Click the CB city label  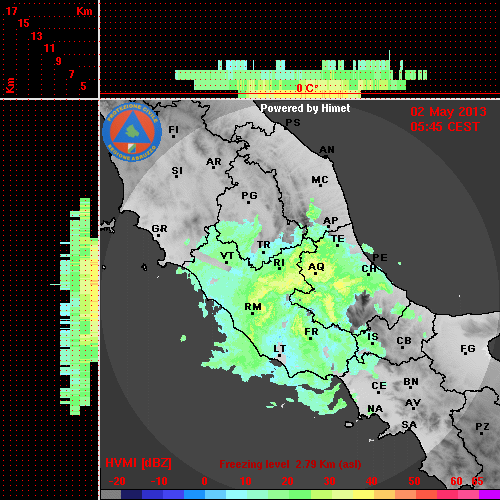coord(404,341)
